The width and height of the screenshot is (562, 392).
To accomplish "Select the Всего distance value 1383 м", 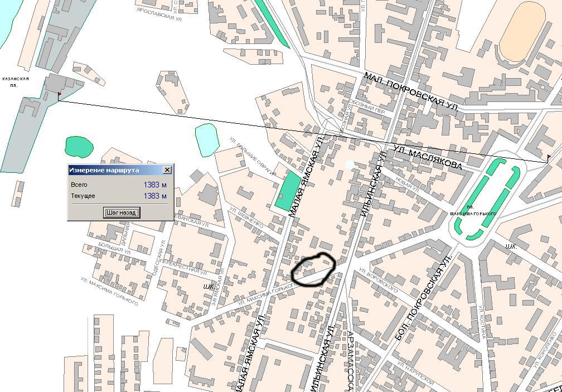I will click(x=155, y=185).
